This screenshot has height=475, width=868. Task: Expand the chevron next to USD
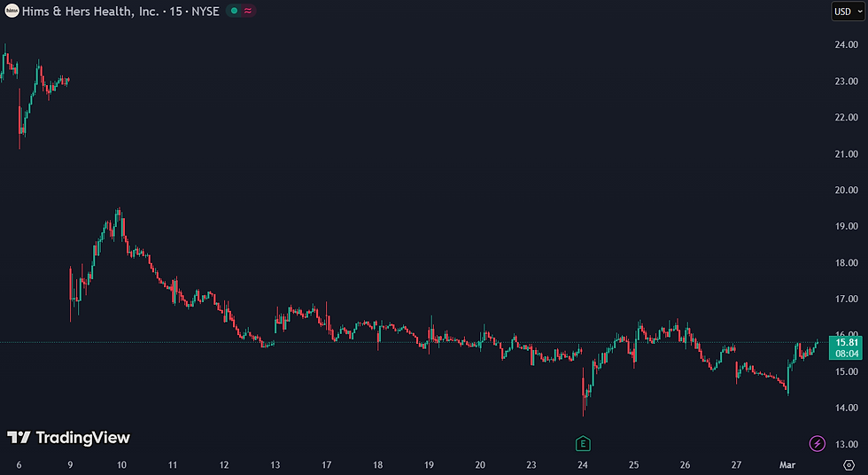(859, 12)
